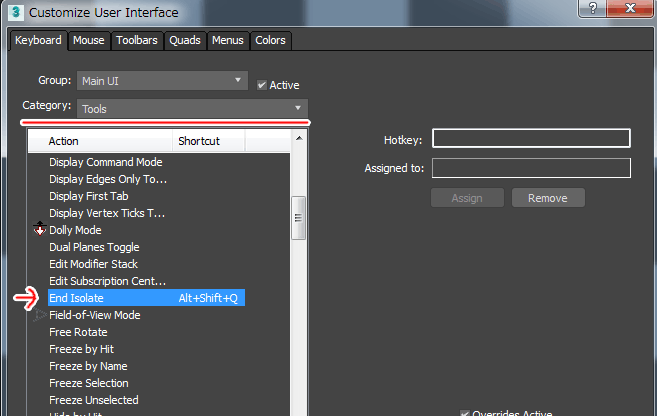Image resolution: width=657 pixels, height=416 pixels.
Task: Select the Menus tab
Action: pos(228,41)
